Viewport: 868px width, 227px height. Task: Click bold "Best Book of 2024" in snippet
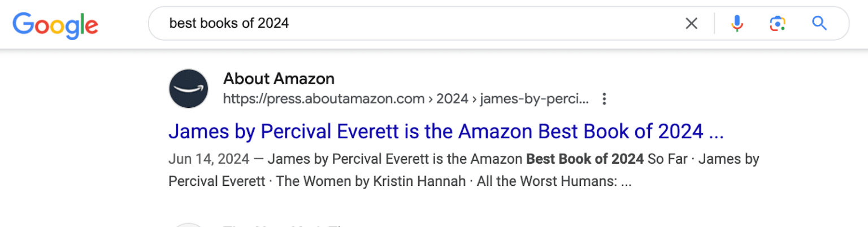pyautogui.click(x=585, y=159)
